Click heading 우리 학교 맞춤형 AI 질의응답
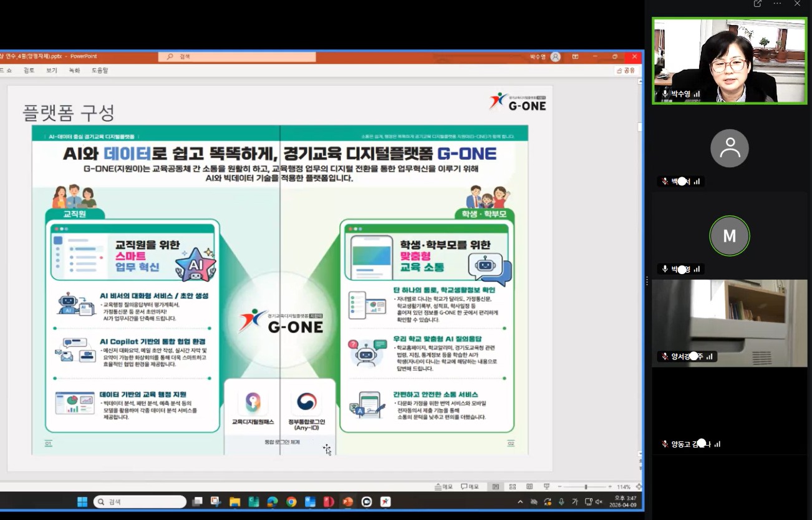Viewport: 812px width, 520px height. [437, 338]
